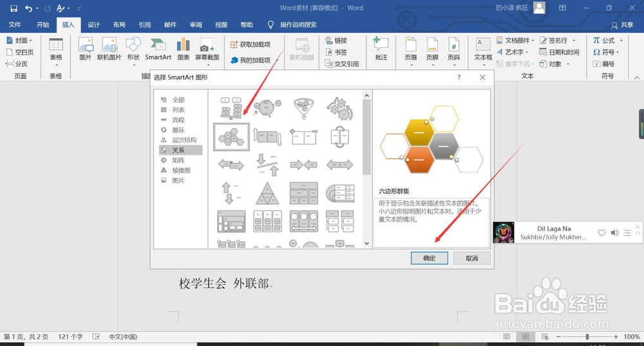The image size is (644, 346).
Task: Select the 循环 (Cycle) category
Action: tap(180, 130)
